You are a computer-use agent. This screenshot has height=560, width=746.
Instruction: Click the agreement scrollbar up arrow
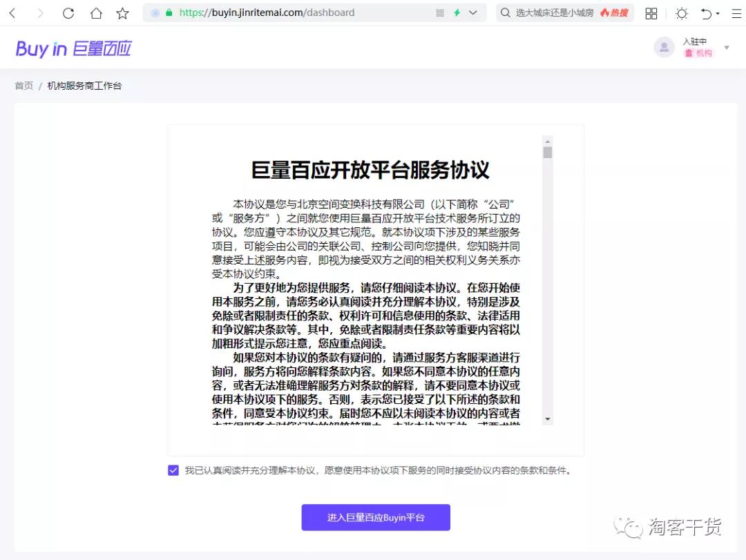(x=548, y=142)
